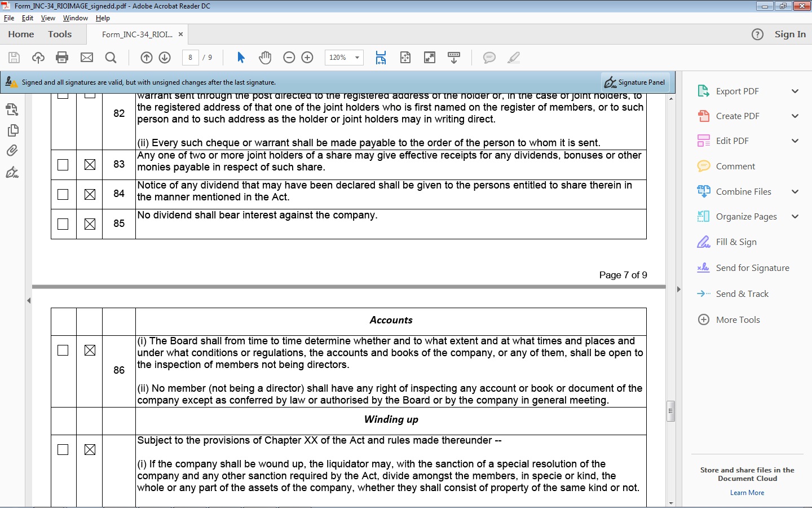This screenshot has width=812, height=508.
Task: Click inside the page number field
Action: point(191,57)
